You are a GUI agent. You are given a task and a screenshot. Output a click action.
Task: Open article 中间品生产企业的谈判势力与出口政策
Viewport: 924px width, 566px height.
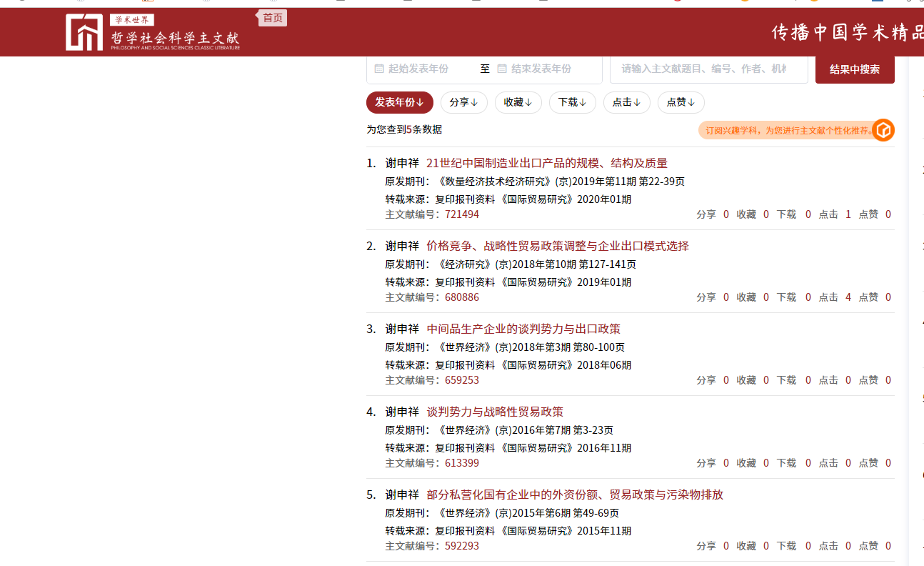(523, 329)
